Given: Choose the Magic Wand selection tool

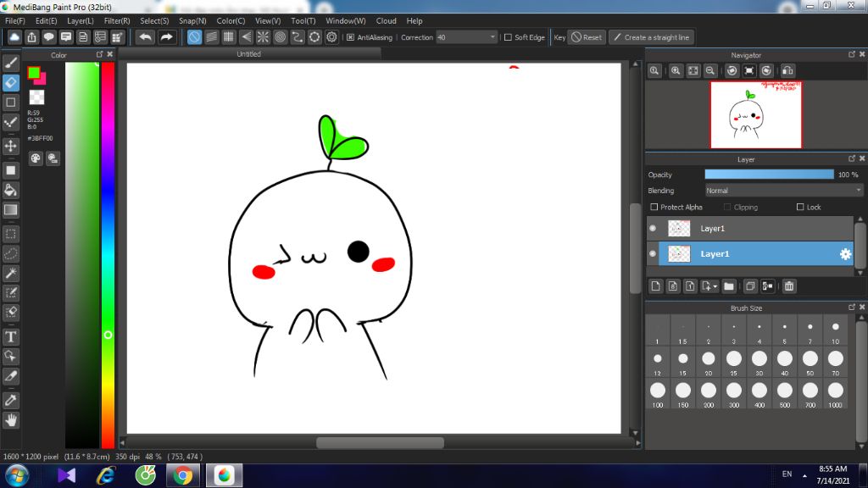Looking at the screenshot, I should (11, 273).
